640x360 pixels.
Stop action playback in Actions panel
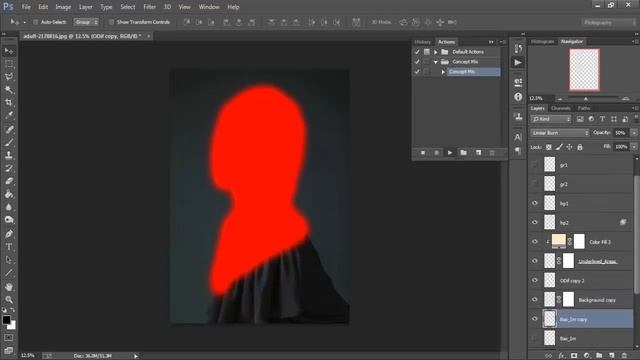[x=422, y=153]
